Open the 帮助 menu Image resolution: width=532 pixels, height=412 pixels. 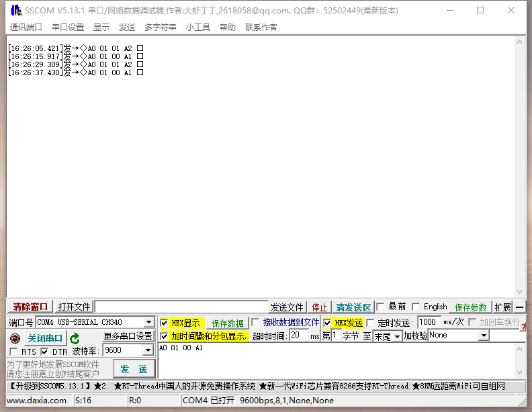pyautogui.click(x=228, y=27)
